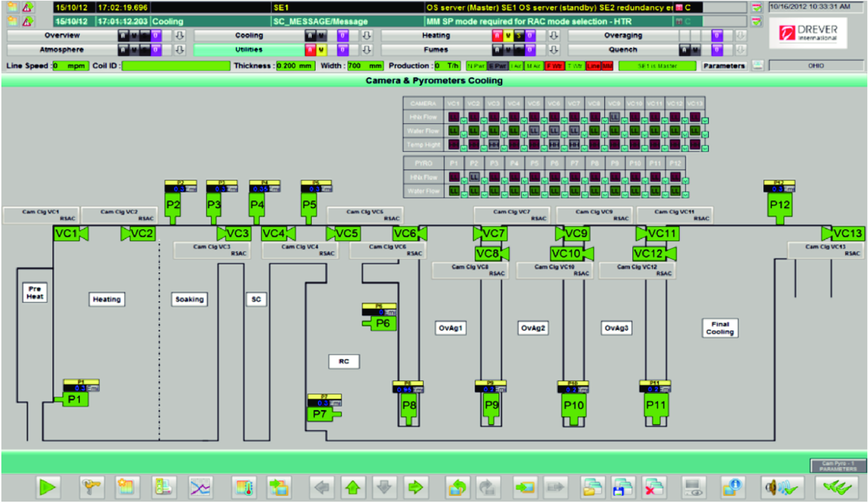Open the trend curves chart icon
This screenshot has height=503, width=868.
(201, 487)
